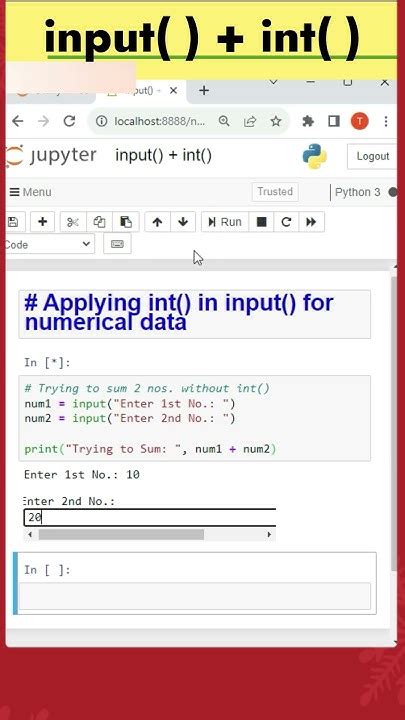The width and height of the screenshot is (405, 720).
Task: Share this page icon in address bar
Action: (250, 121)
